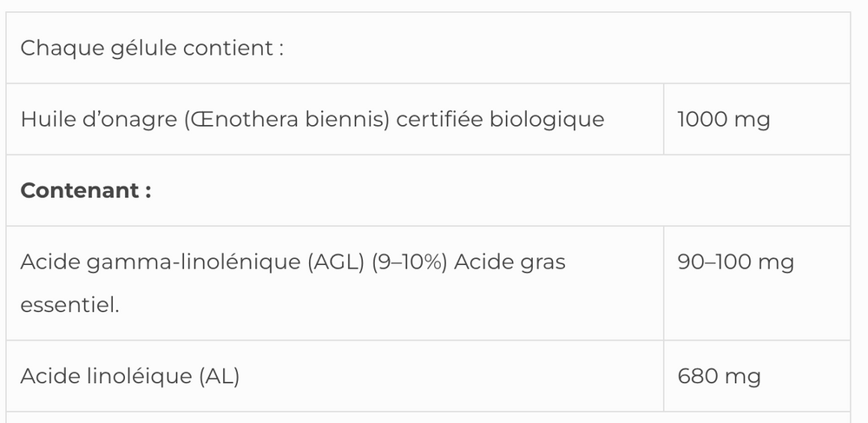This screenshot has height=423, width=868.
Task: Click the word "Chaque" at the table start
Action: [56, 48]
